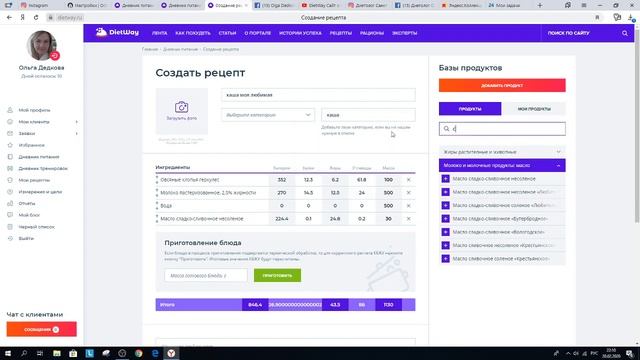Open Lenta in top navigation
Viewport: 640px width, 360px height.
[159, 33]
